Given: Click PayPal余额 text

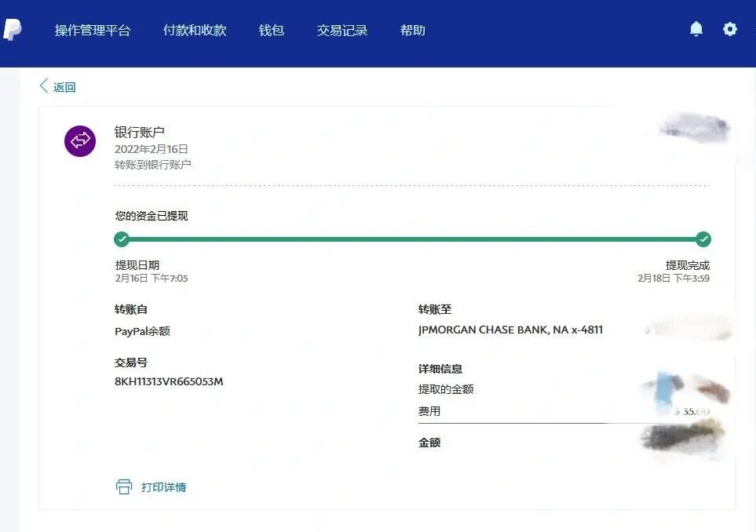Looking at the screenshot, I should pyautogui.click(x=142, y=331).
